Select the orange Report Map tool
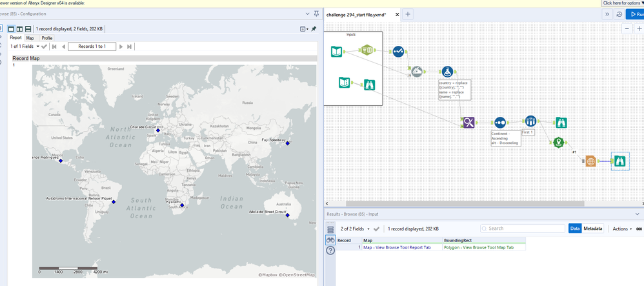This screenshot has height=286, width=644. pyautogui.click(x=590, y=161)
